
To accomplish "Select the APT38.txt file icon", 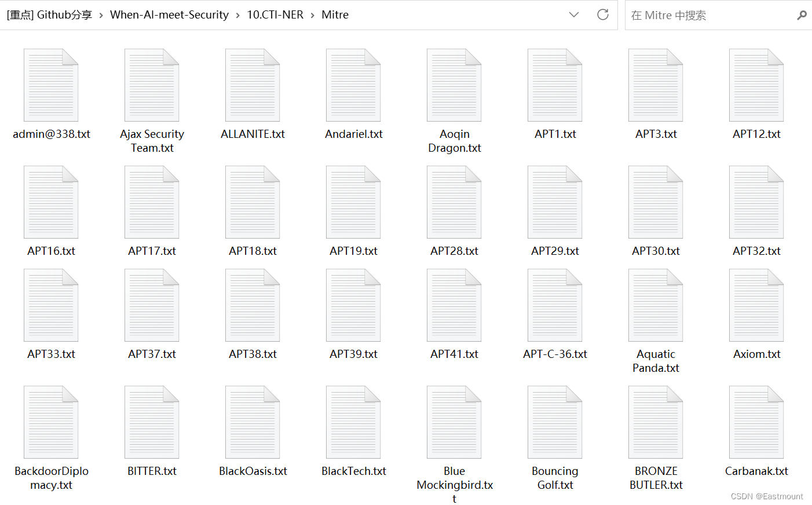I will pos(253,305).
